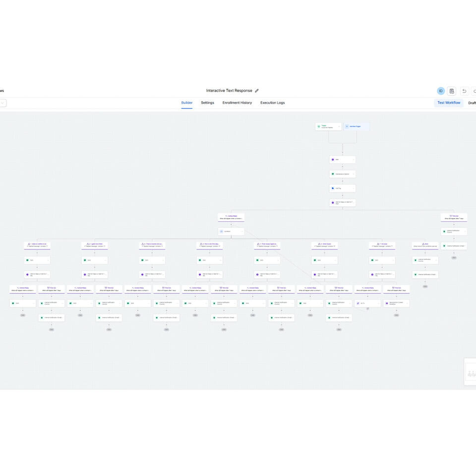476x476 pixels.
Task: Open version history icon beside the ID badge
Action: tap(452, 91)
